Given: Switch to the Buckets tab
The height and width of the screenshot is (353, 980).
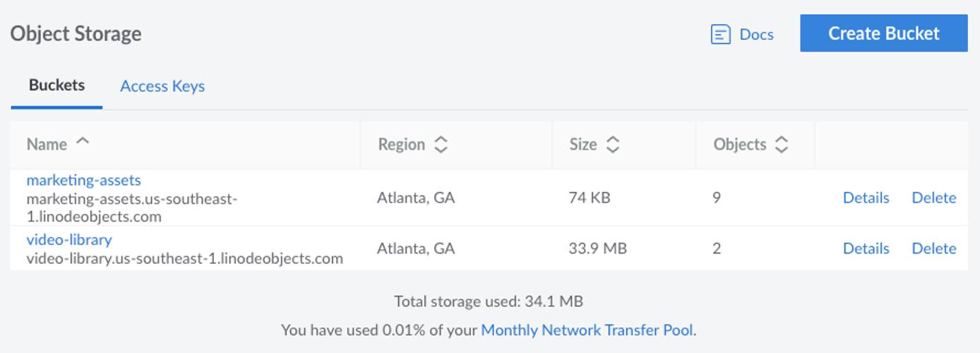Looking at the screenshot, I should point(56,85).
